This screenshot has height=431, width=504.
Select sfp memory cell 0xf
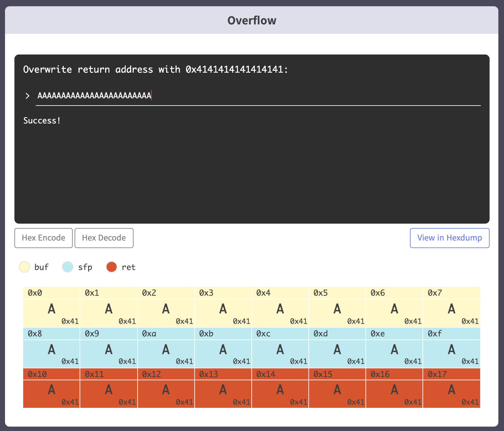coord(452,348)
